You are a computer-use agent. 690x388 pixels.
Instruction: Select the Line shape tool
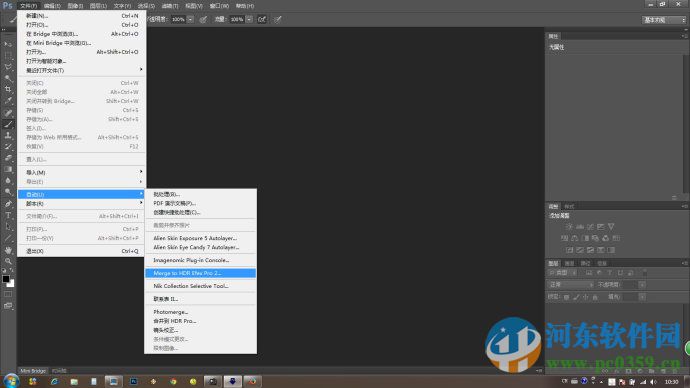coord(8,238)
